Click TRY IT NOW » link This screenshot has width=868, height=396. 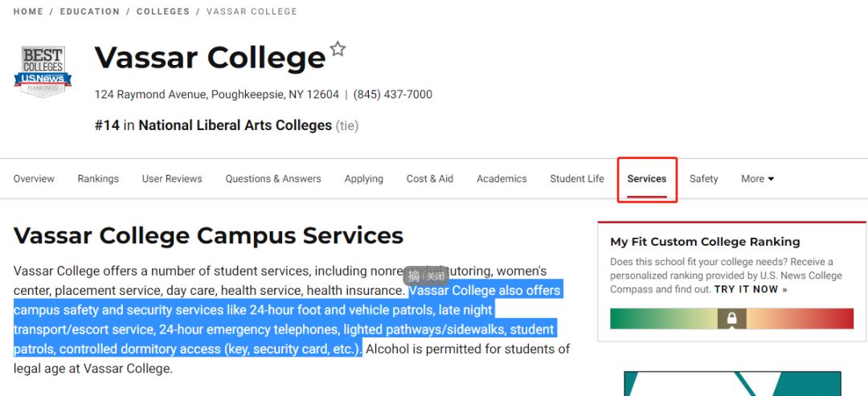click(x=751, y=289)
